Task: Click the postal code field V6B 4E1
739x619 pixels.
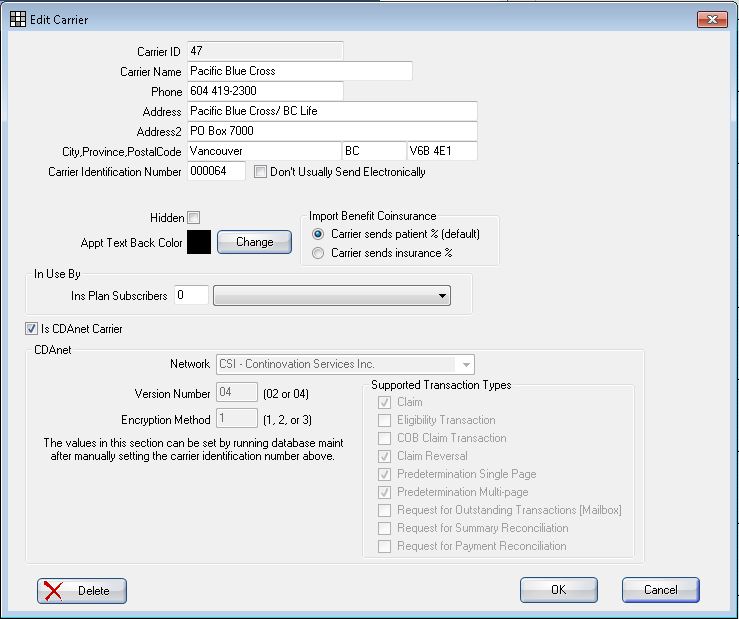Action: pos(442,151)
